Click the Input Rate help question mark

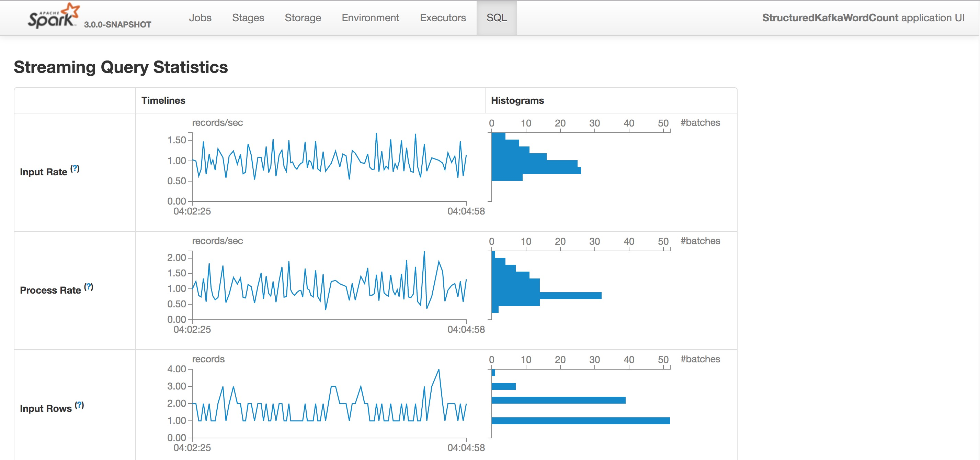[75, 168]
